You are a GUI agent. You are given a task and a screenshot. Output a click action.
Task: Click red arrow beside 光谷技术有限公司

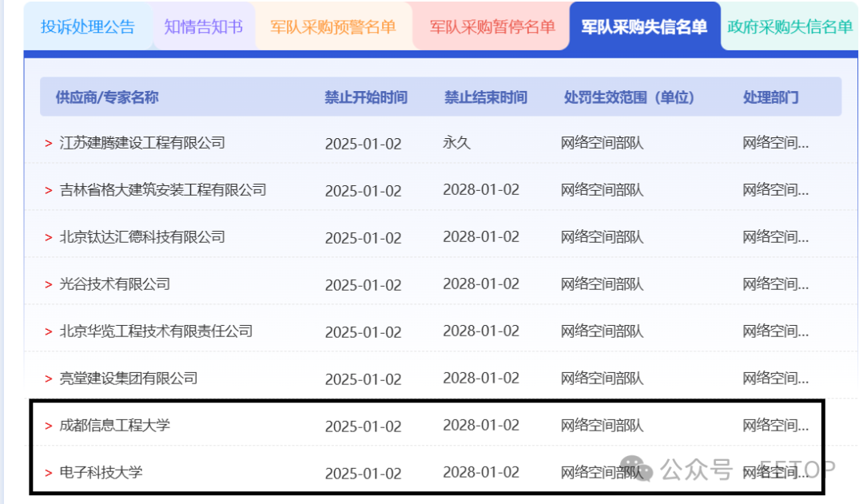click(49, 284)
